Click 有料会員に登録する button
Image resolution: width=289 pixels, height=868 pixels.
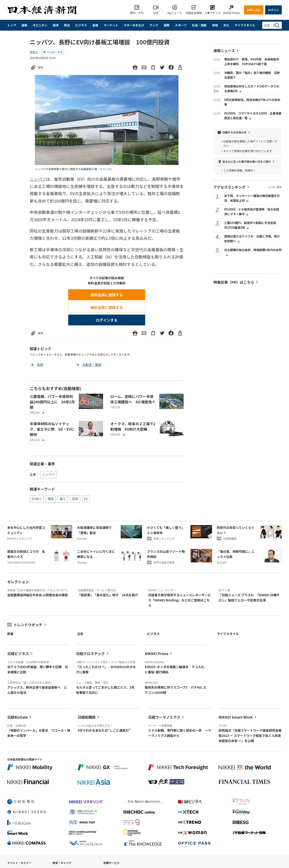pos(107,295)
